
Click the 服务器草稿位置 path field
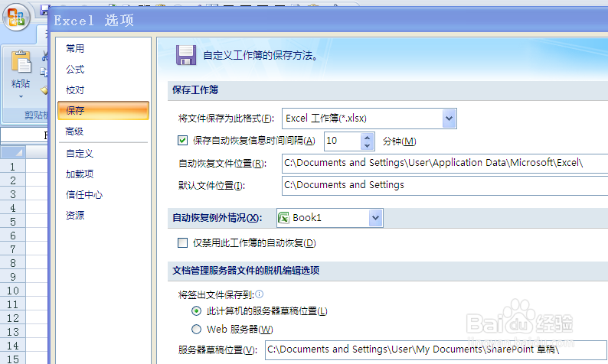pos(436,350)
